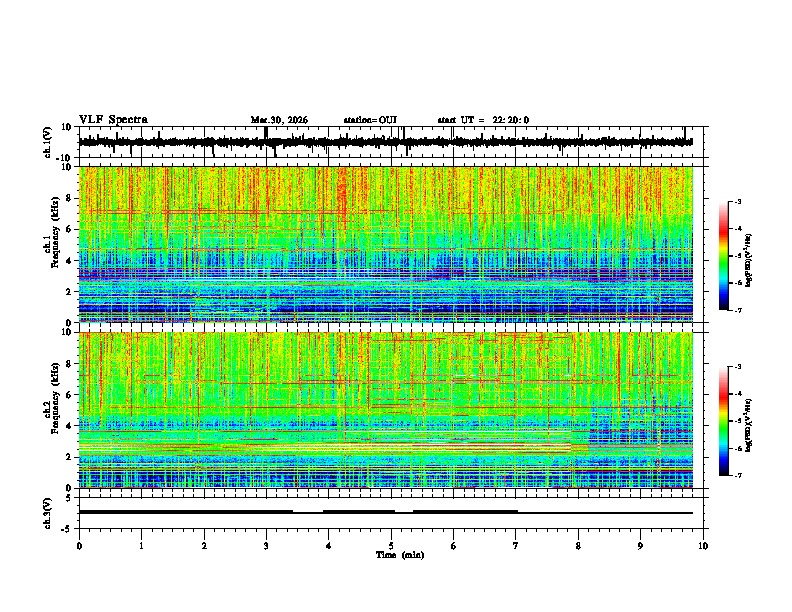
Task: Click the time-axis tick label "3"
Action: pyautogui.click(x=266, y=546)
